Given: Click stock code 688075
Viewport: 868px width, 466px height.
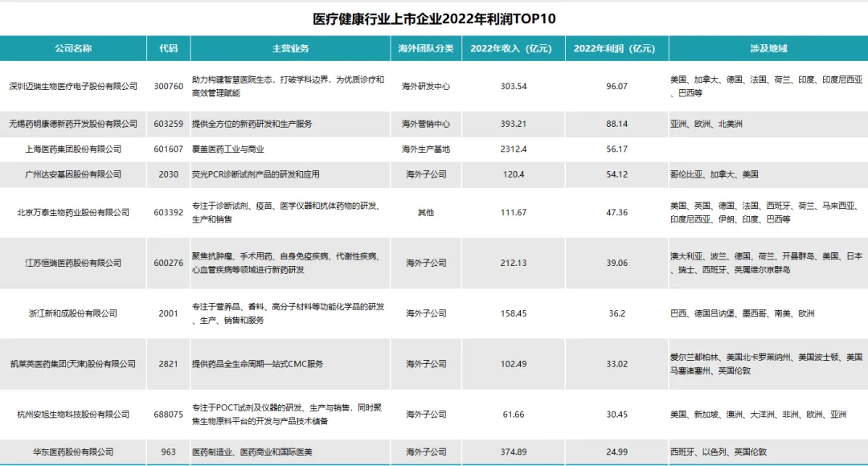Looking at the screenshot, I should 168,414.
